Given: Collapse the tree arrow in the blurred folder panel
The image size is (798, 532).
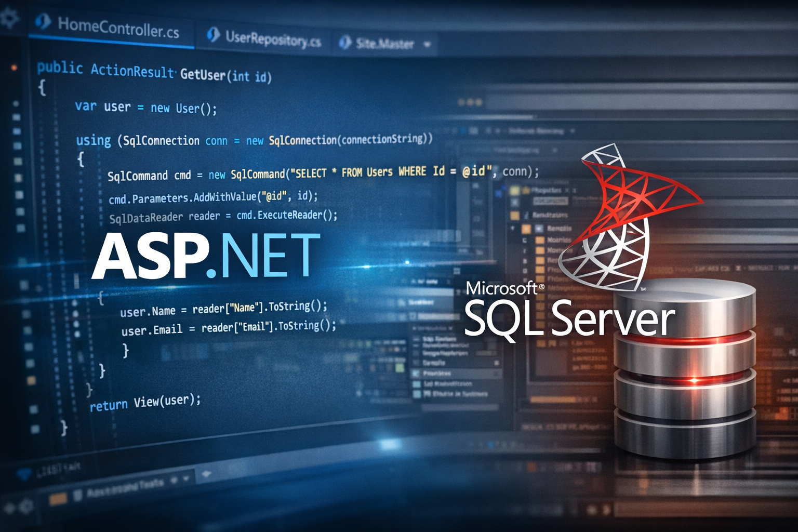Looking at the screenshot, I should click(x=513, y=228).
